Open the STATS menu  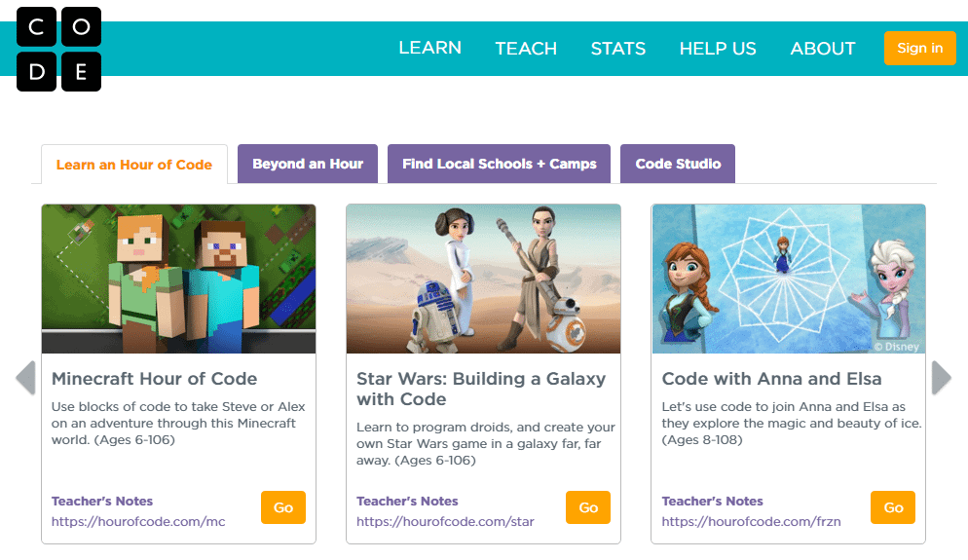point(618,48)
